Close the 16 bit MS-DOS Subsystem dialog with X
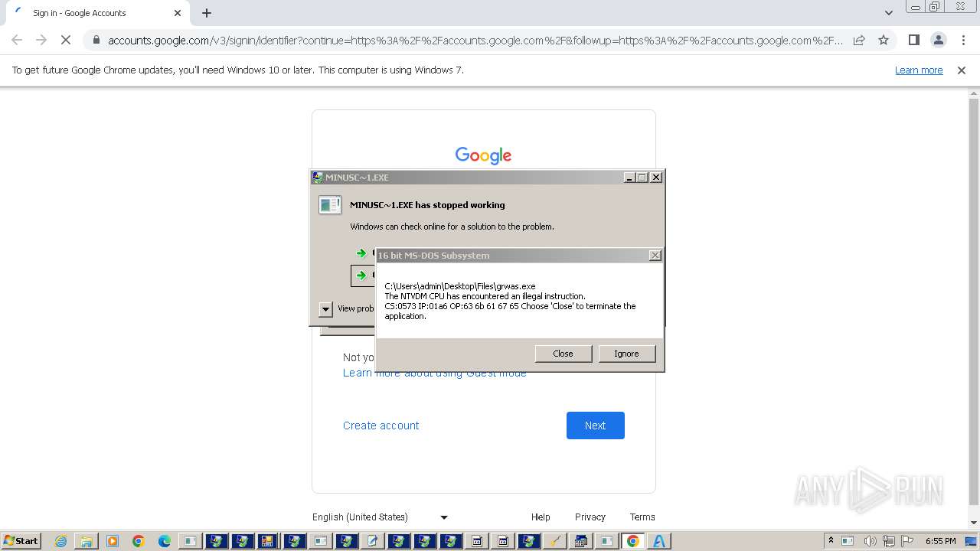Viewport: 980px width, 551px height. (655, 255)
